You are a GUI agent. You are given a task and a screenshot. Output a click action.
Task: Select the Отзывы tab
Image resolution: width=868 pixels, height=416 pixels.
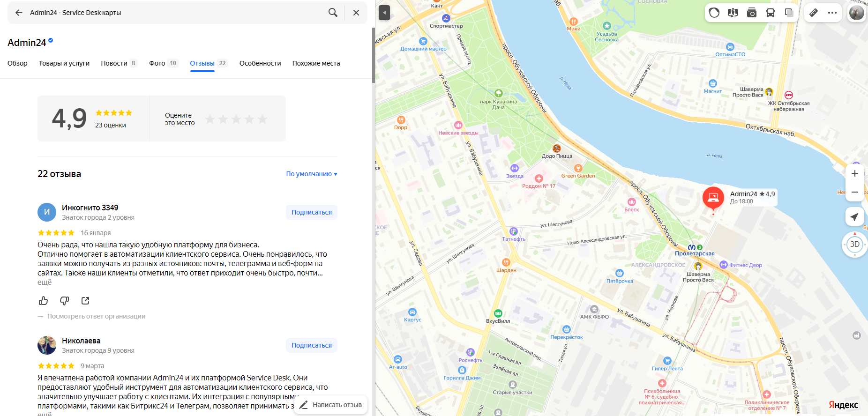[x=209, y=63]
